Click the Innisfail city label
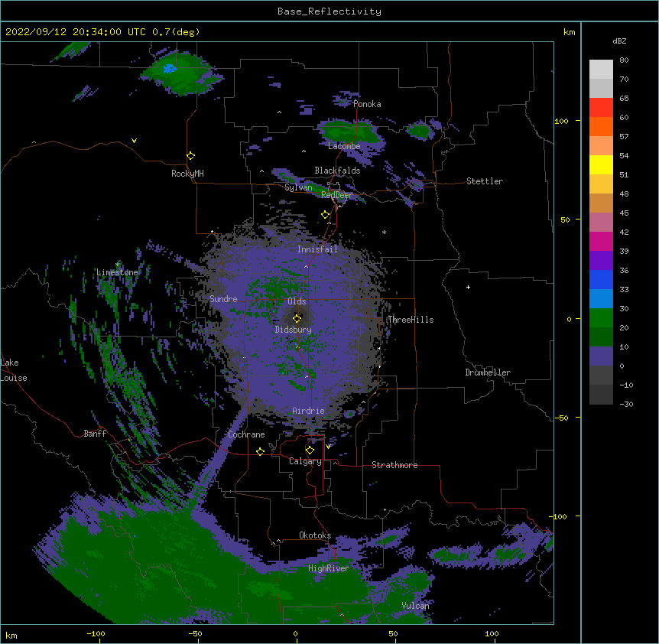This screenshot has height=644, width=659. coord(317,249)
